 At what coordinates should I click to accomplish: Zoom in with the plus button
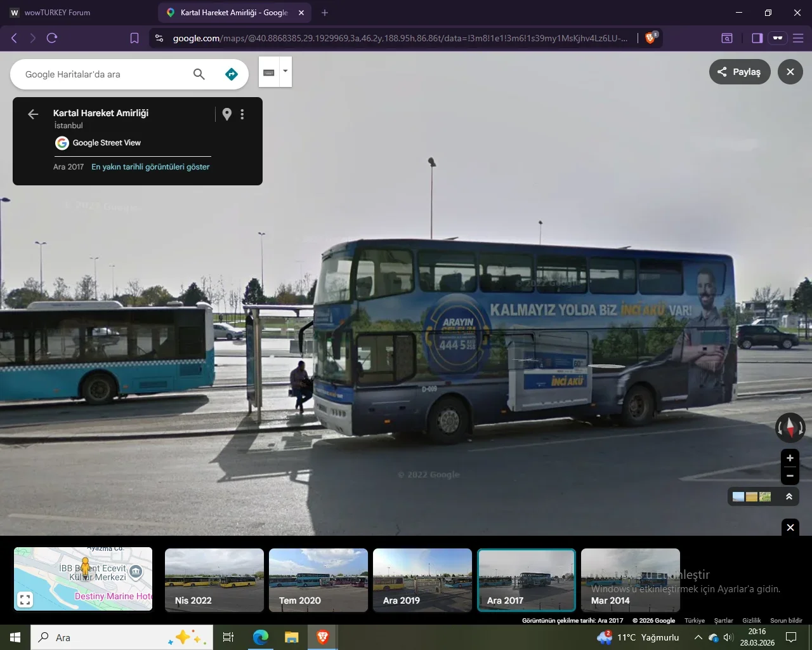pyautogui.click(x=790, y=458)
